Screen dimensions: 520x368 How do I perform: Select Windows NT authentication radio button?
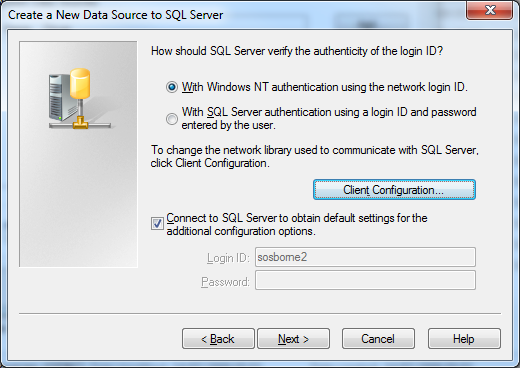172,87
